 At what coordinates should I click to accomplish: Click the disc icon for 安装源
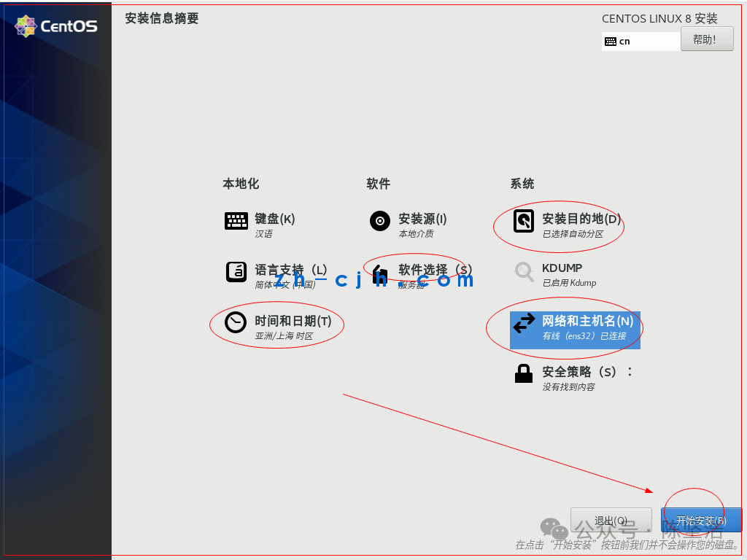(x=379, y=221)
